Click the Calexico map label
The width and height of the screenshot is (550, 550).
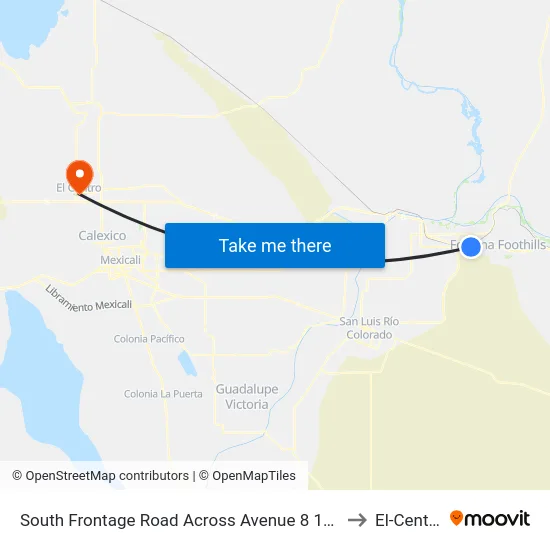[x=102, y=235]
